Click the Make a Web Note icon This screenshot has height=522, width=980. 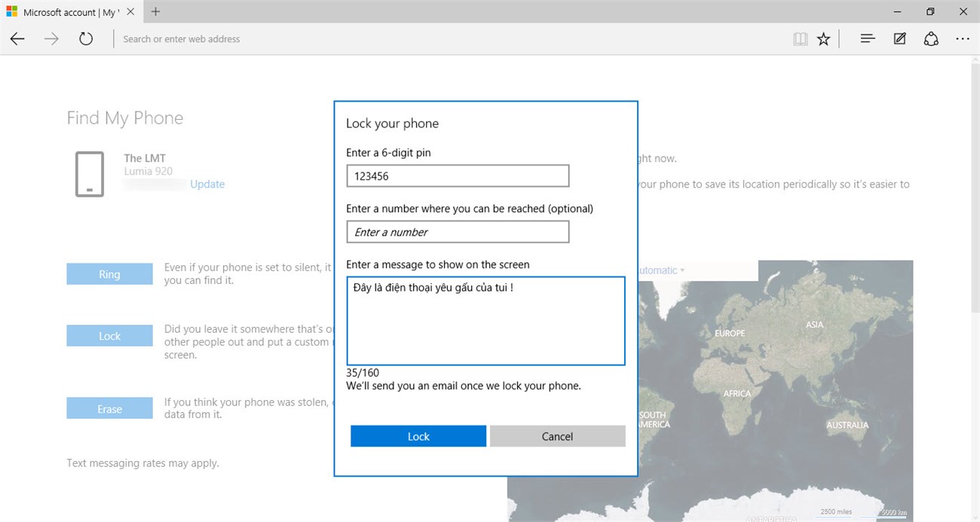click(899, 39)
